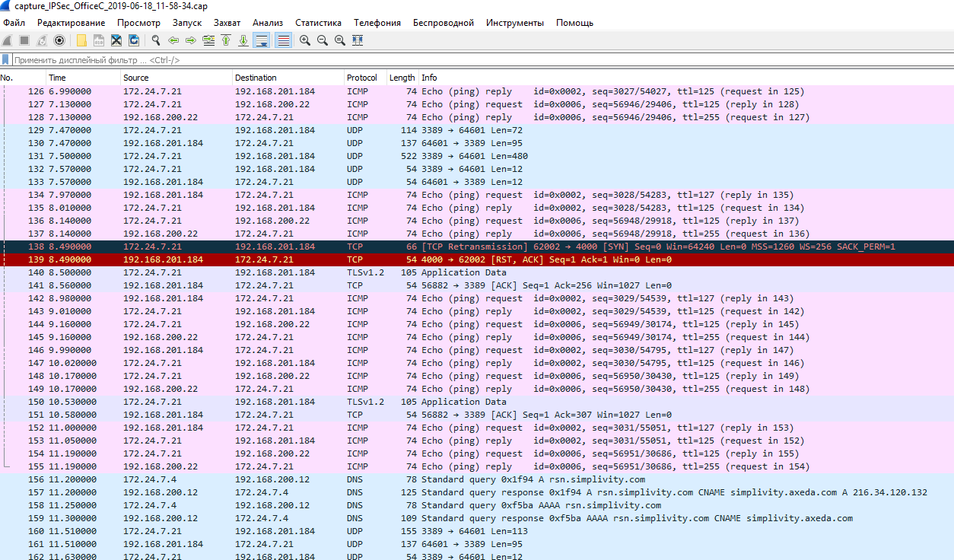Screen dimensions: 954x560
Task: Toggle packet colorization rules button
Action: 282,40
